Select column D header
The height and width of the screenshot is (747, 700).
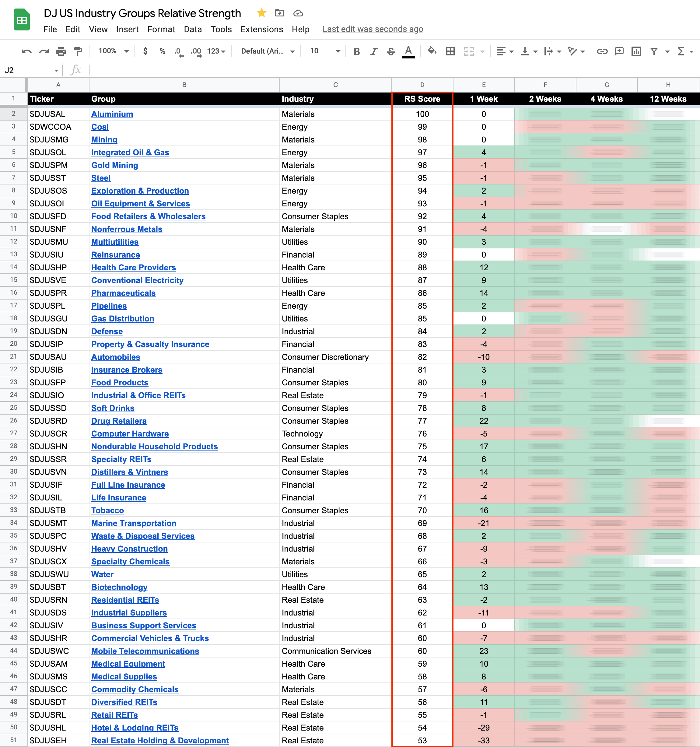(422, 85)
